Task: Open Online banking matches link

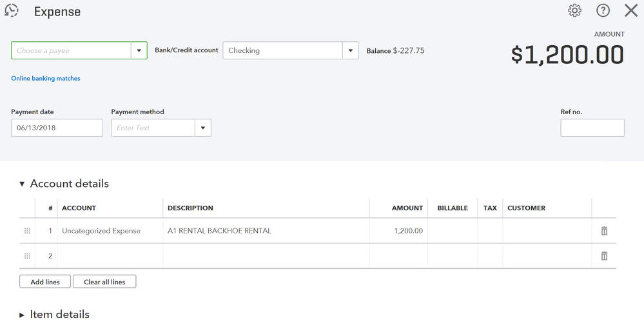Action: [x=46, y=79]
